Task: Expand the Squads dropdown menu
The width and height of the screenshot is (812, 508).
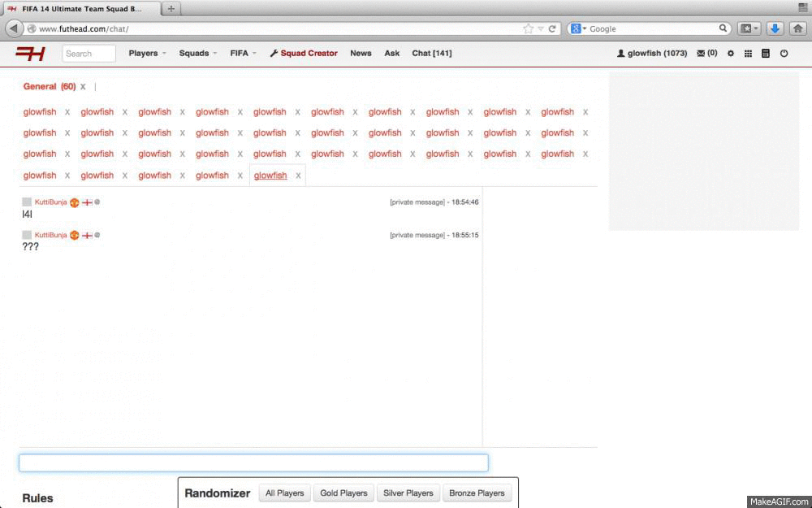Action: [x=198, y=54]
